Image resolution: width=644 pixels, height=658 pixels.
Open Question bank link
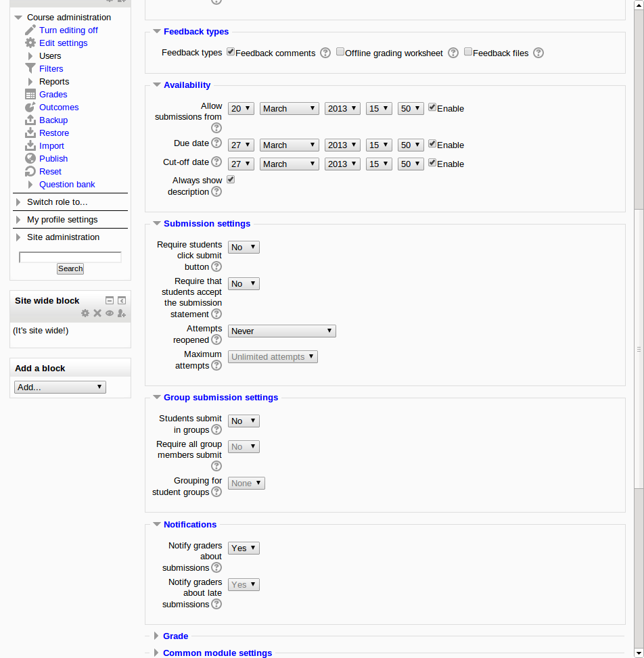67,184
